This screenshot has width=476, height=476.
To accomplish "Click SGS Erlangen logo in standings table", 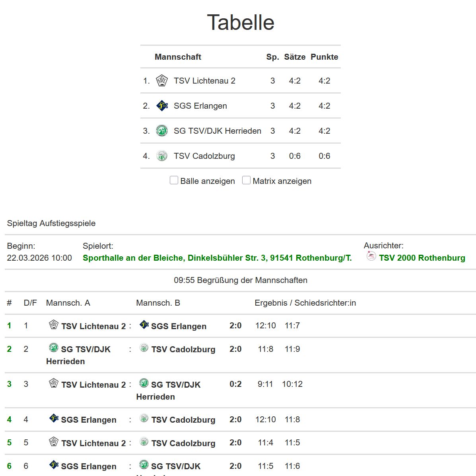I will tap(161, 106).
